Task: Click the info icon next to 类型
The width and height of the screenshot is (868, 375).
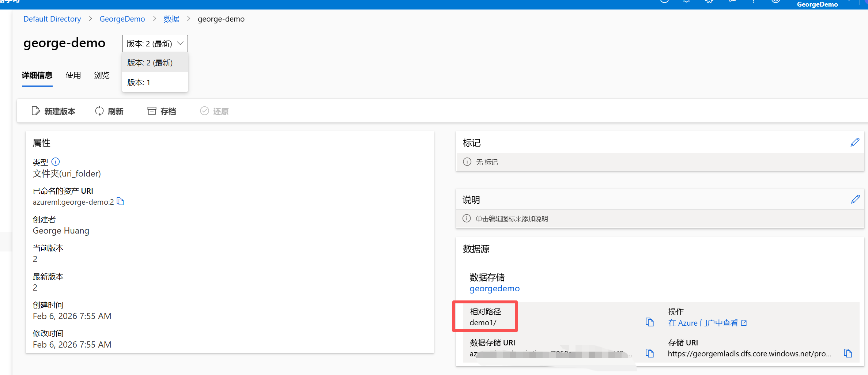Action: (x=56, y=162)
